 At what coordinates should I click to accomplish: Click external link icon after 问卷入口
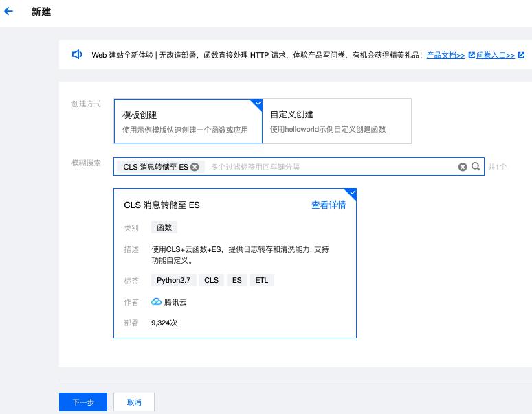point(521,55)
